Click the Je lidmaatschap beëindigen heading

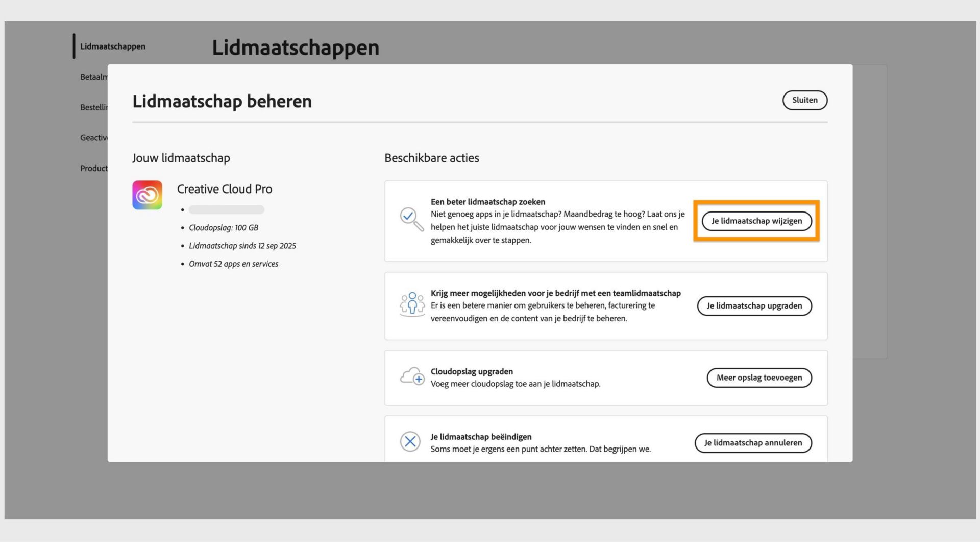(481, 437)
